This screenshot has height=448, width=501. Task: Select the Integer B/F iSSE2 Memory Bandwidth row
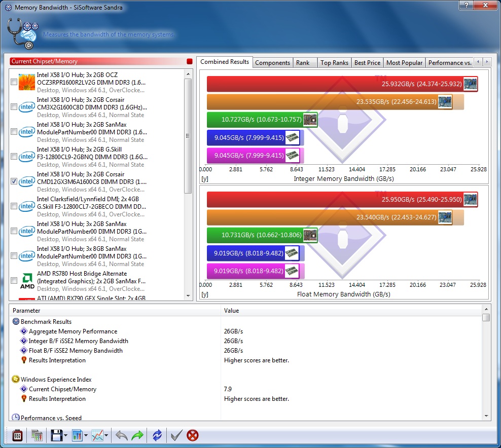pyautogui.click(x=245, y=341)
